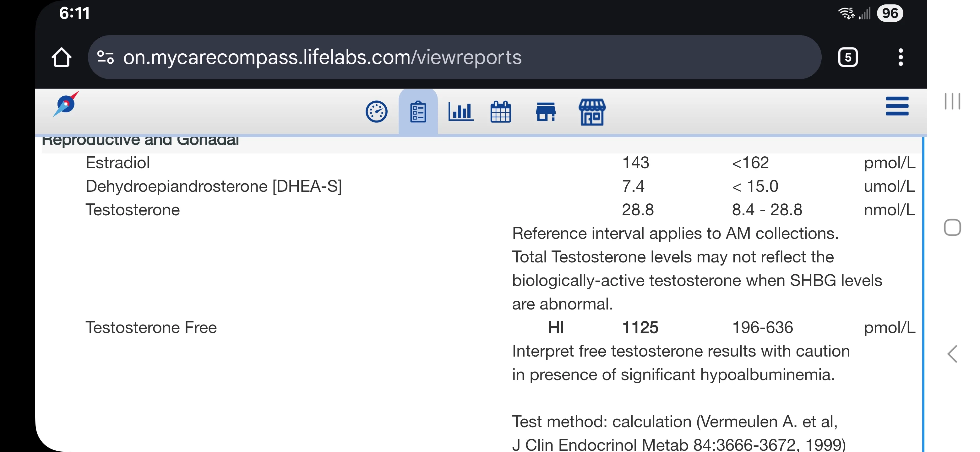
Task: Open the bar chart trends icon
Action: pos(460,112)
